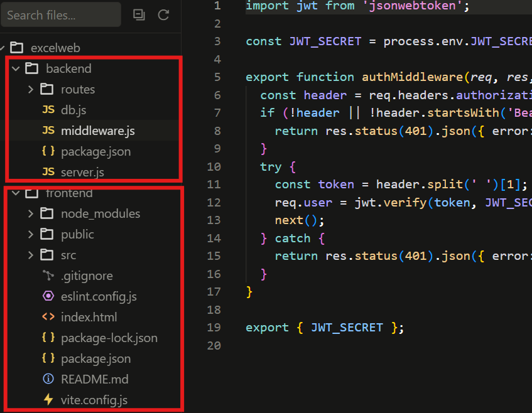Image resolution: width=532 pixels, height=413 pixels.
Task: Open the vite.config.js file
Action: pyautogui.click(x=94, y=400)
